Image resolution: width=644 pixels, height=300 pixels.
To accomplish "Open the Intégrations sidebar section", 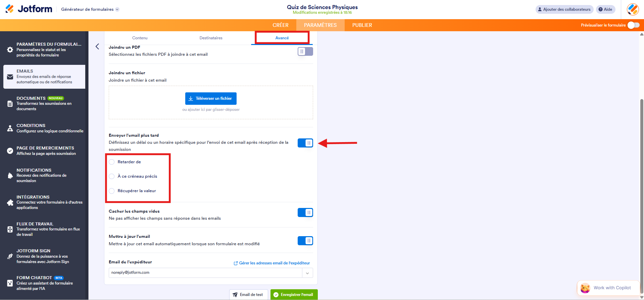I will (44, 202).
